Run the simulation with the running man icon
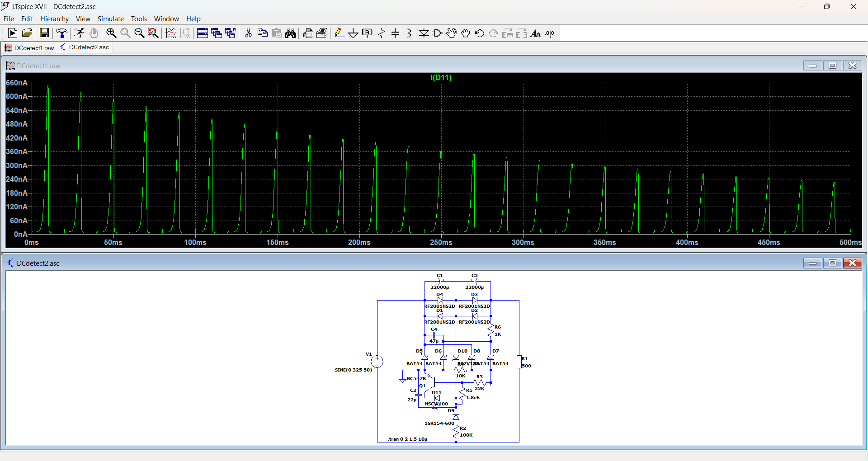Image resolution: width=868 pixels, height=461 pixels. click(x=79, y=33)
